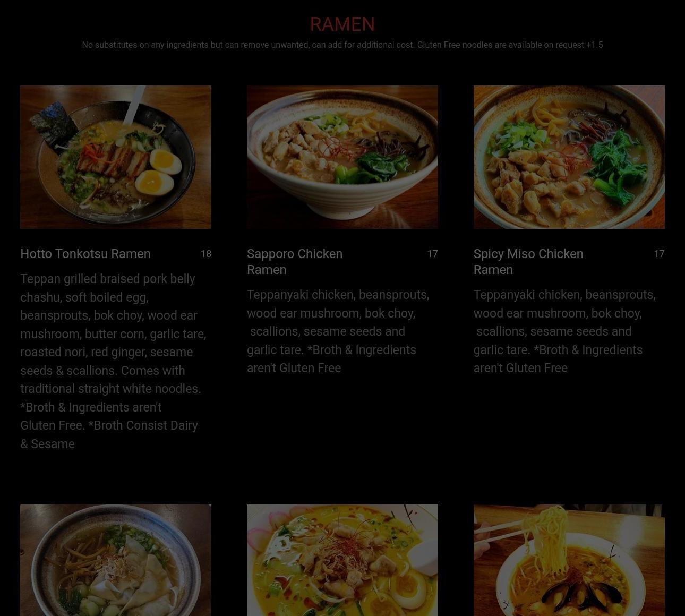Open the Sapporo Chicken Ramen photo

coord(343,157)
